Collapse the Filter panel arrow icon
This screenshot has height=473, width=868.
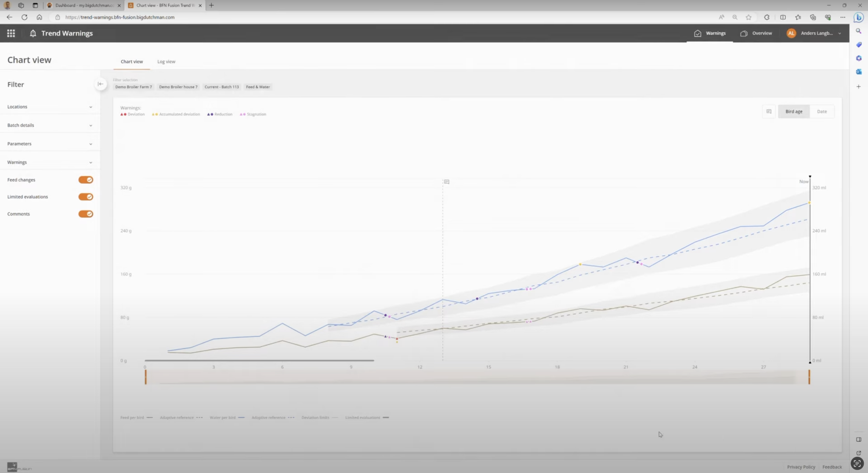tap(100, 84)
